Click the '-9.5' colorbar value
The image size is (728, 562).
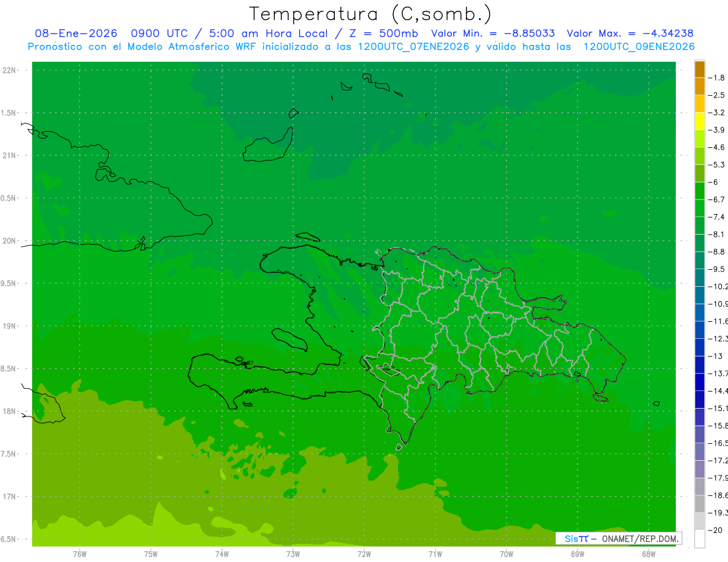click(x=716, y=269)
